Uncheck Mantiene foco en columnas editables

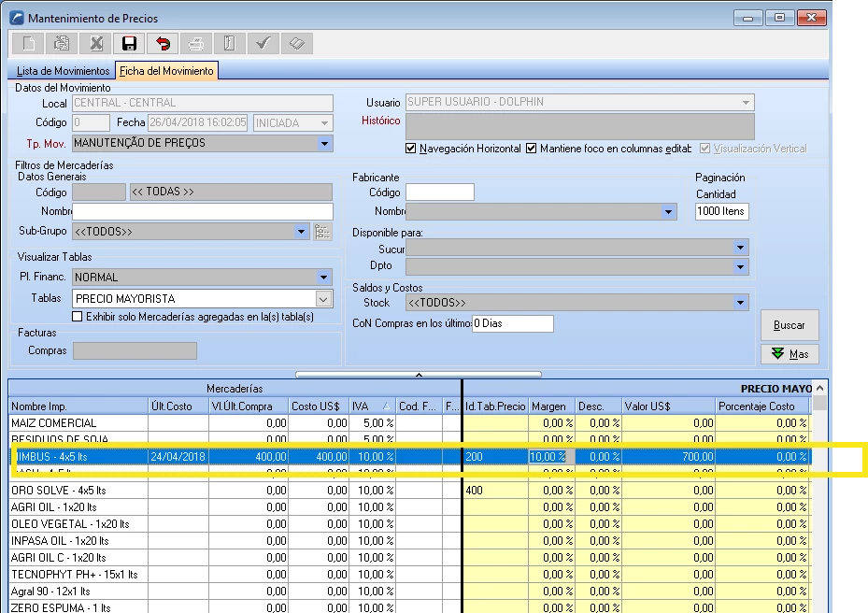click(532, 149)
